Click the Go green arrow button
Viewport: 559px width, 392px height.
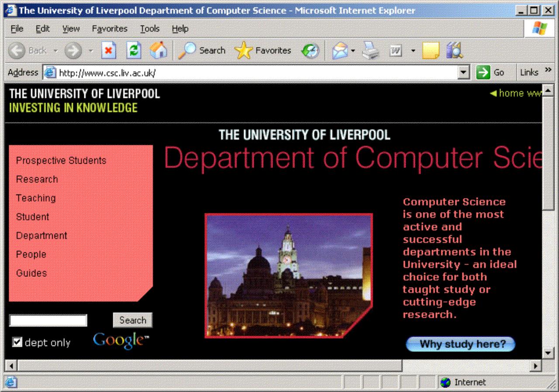tap(483, 72)
